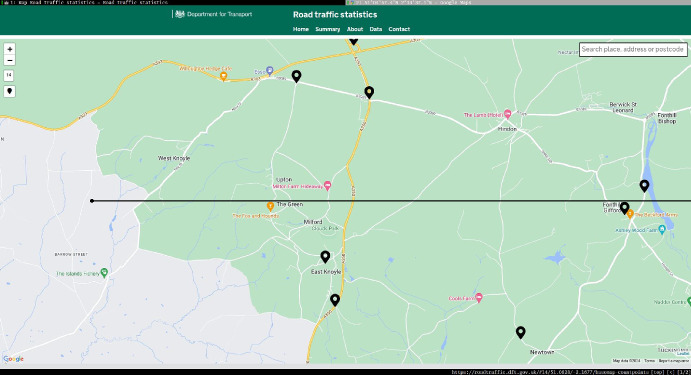Open the Contact page link

tap(399, 29)
